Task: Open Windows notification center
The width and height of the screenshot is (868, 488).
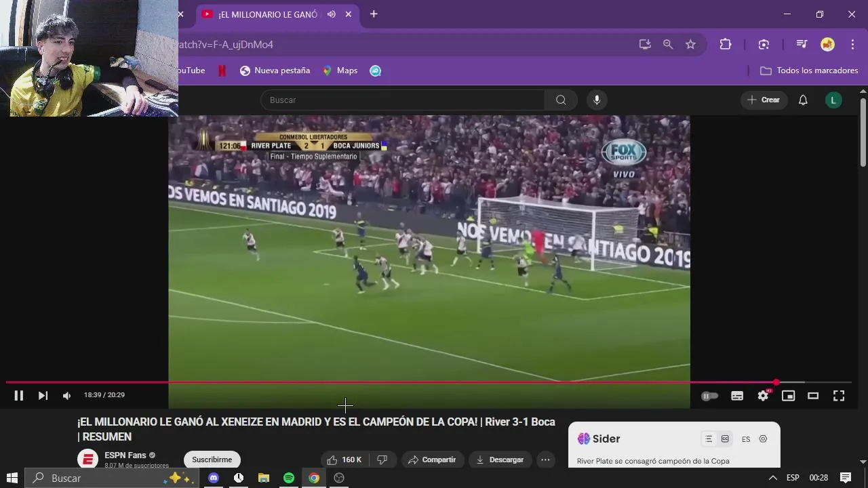Action: (846, 478)
